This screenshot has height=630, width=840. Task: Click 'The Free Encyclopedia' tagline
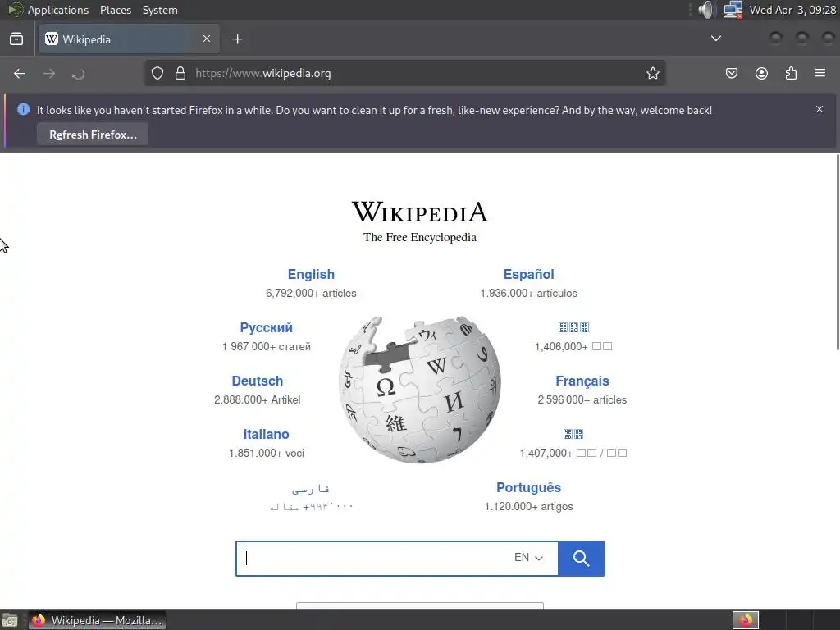(x=420, y=237)
